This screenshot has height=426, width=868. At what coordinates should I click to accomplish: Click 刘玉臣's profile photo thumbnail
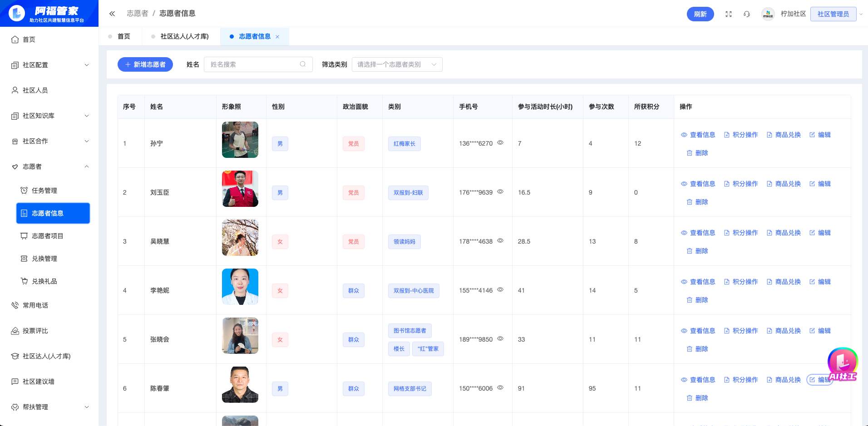[x=240, y=189]
